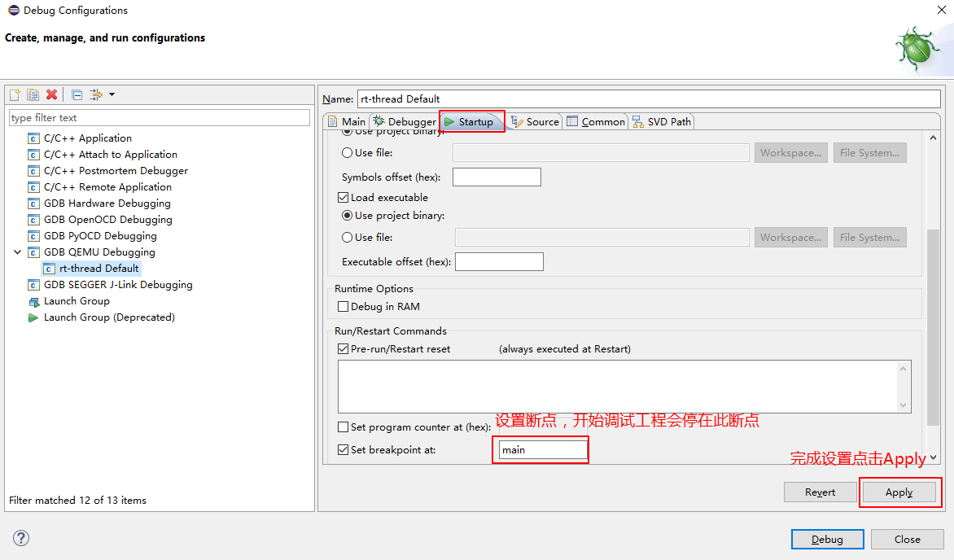The image size is (954, 560).
Task: Enable the Debug in RAM checkbox
Action: pyautogui.click(x=344, y=306)
